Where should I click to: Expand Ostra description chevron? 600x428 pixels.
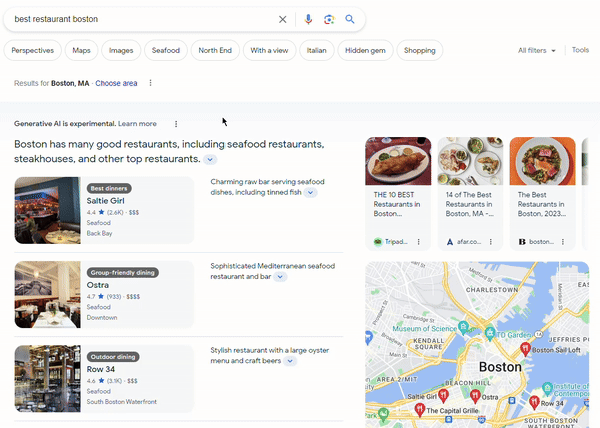pos(280,277)
